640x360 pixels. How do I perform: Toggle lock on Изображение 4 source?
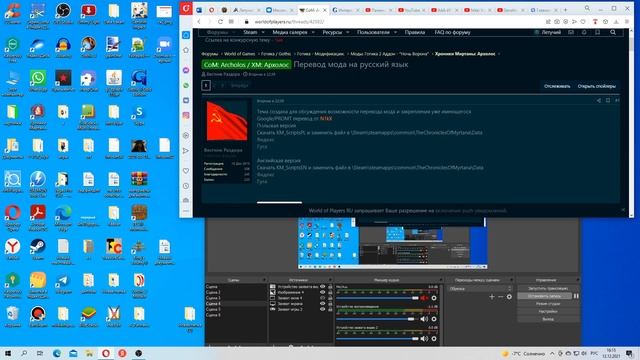[x=330, y=292]
